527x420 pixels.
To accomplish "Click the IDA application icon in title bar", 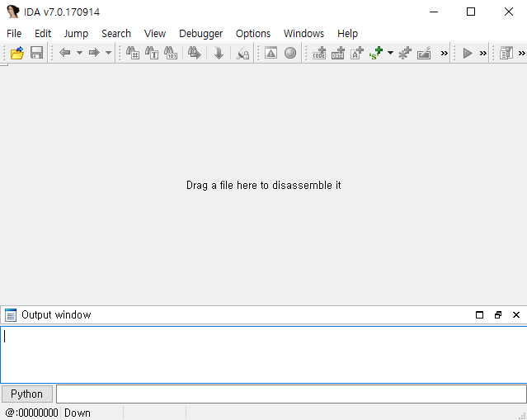I will 12,12.
